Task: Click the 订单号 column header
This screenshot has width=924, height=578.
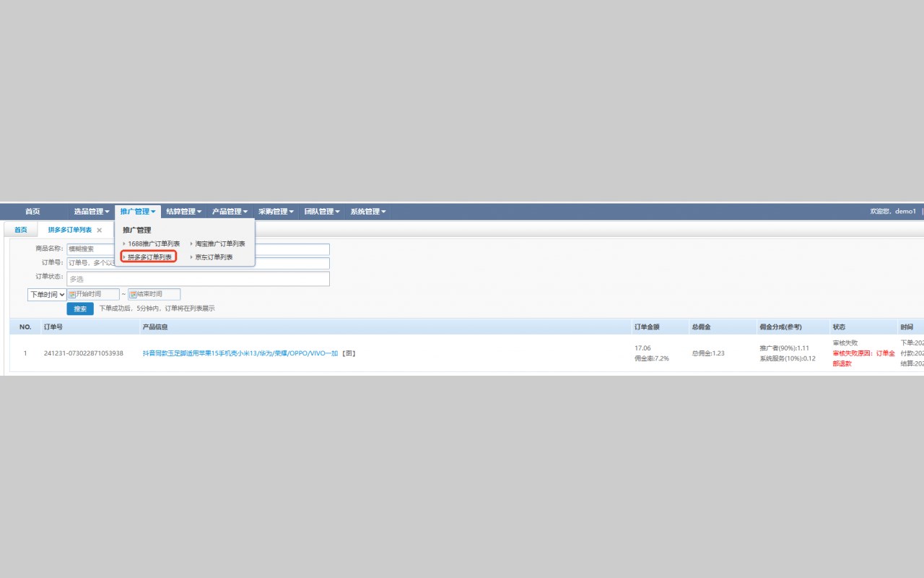Action: click(x=53, y=327)
